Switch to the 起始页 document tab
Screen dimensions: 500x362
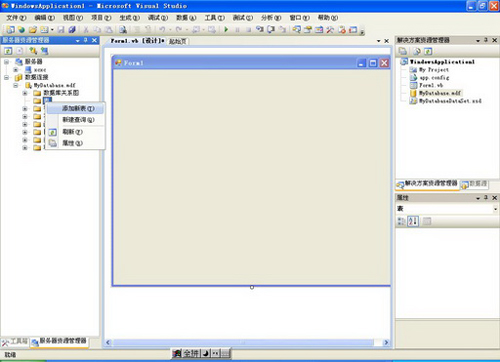coord(178,41)
